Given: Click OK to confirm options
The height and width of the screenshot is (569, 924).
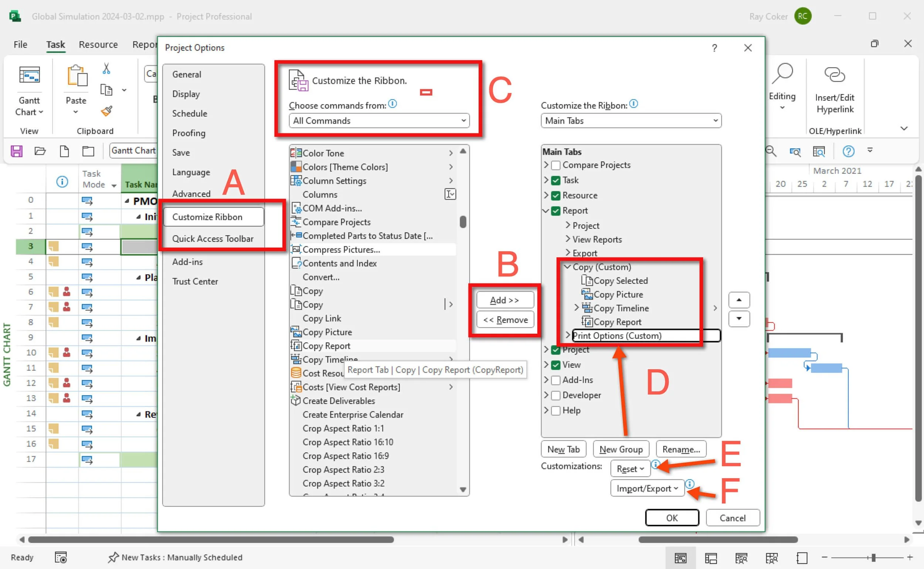Looking at the screenshot, I should pyautogui.click(x=672, y=518).
